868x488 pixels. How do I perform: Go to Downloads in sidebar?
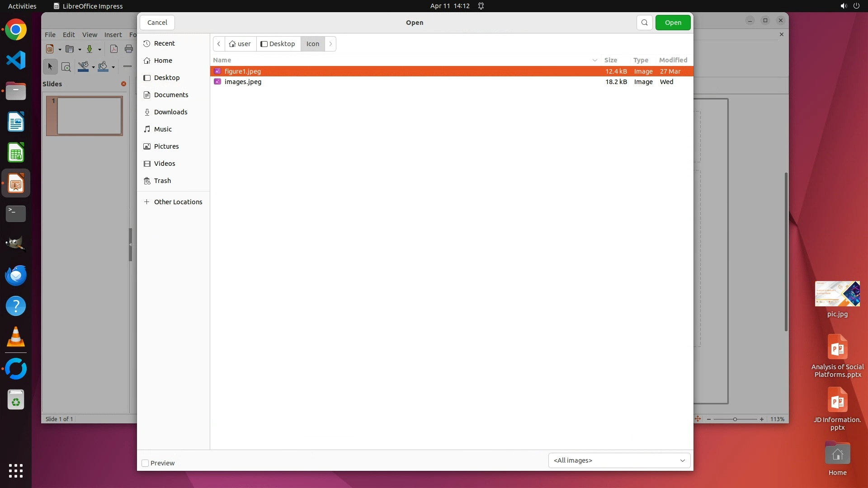pyautogui.click(x=170, y=112)
